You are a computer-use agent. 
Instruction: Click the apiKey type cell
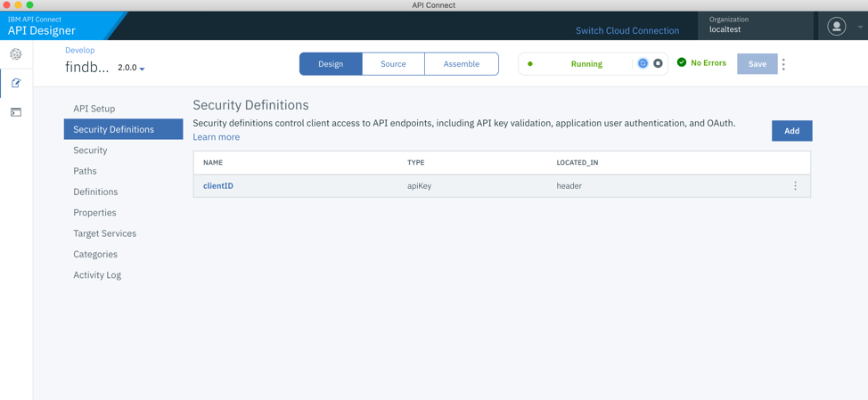[419, 186]
